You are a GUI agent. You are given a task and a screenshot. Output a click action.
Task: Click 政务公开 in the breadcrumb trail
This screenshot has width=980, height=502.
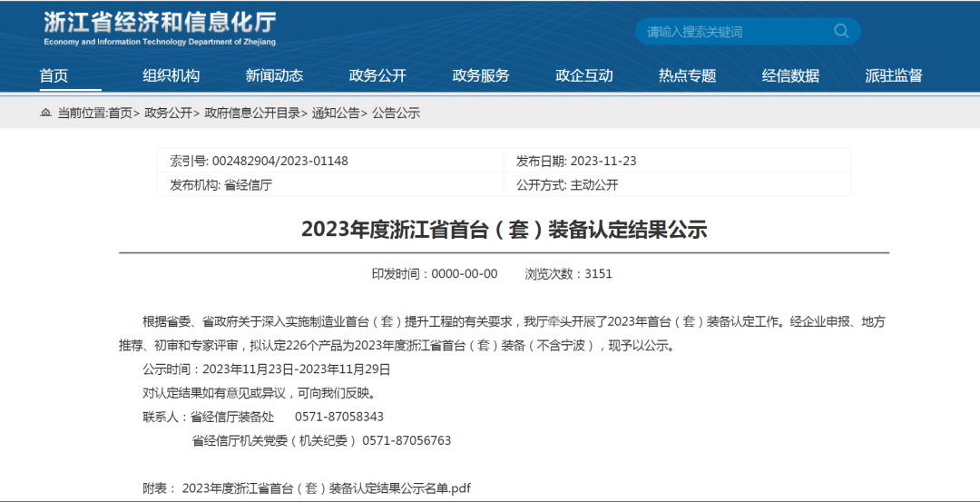pos(168,113)
